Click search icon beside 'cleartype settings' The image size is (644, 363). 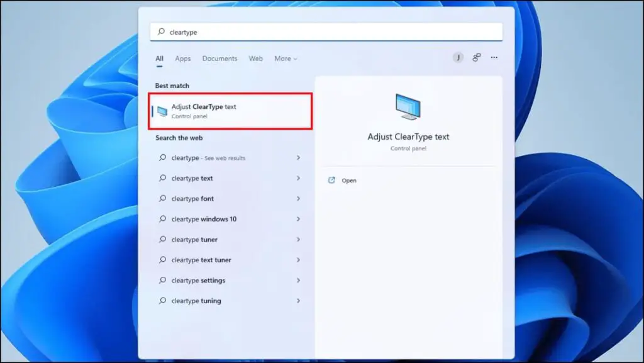pyautogui.click(x=163, y=280)
